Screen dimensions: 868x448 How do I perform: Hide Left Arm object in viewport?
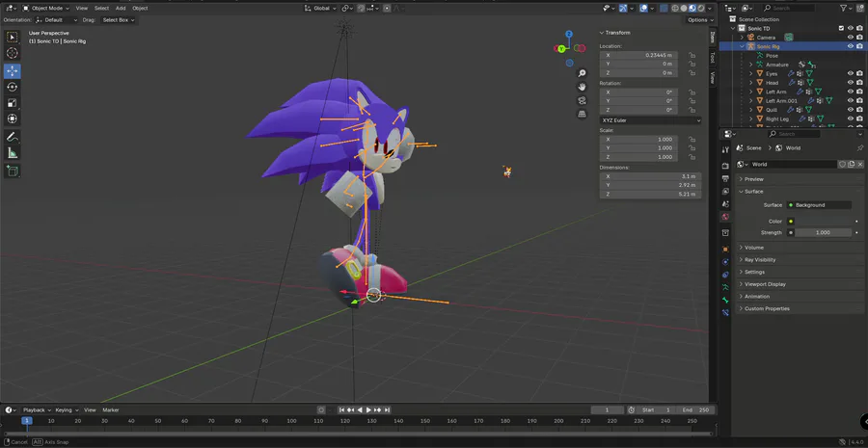point(851,92)
